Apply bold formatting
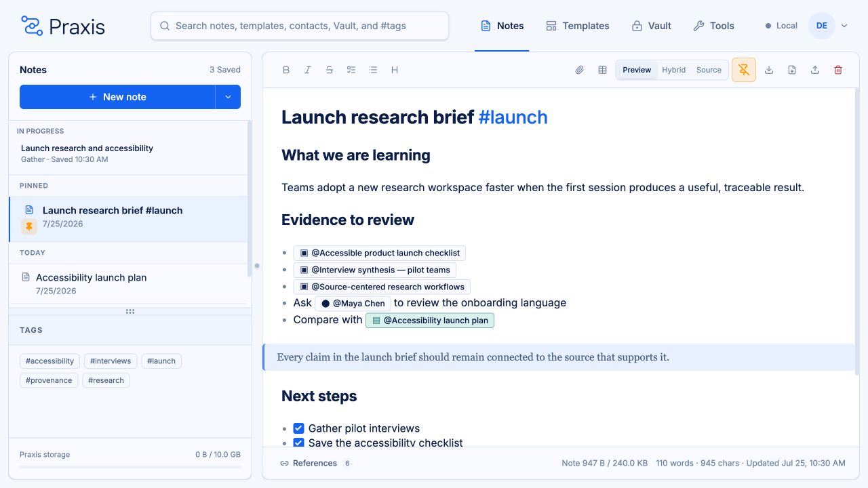Screen dimensions: 868x488 tap(286, 70)
